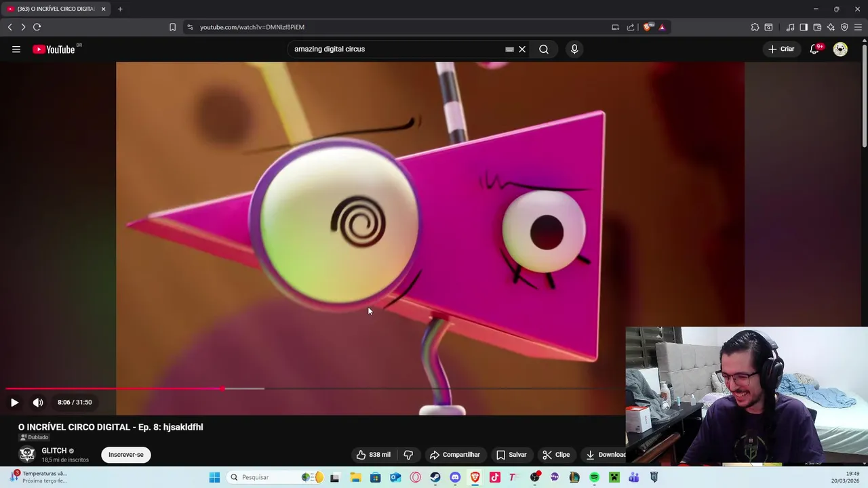
Task: Play the video with the play button
Action: 14,402
